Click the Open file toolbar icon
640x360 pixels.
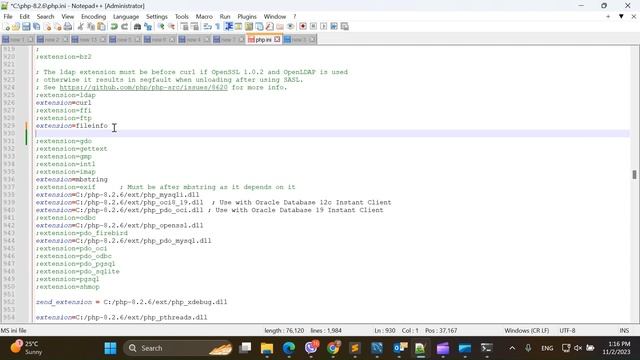pyautogui.click(x=16, y=27)
